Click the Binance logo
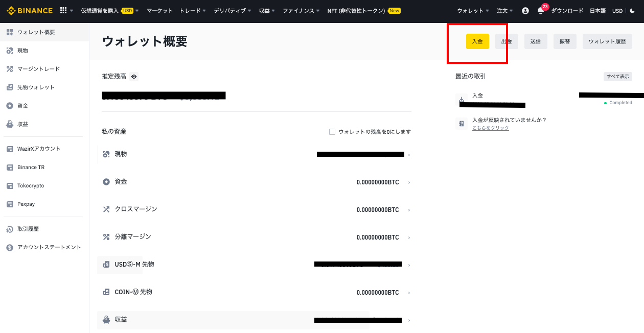This screenshot has width=644, height=333. (x=29, y=10)
